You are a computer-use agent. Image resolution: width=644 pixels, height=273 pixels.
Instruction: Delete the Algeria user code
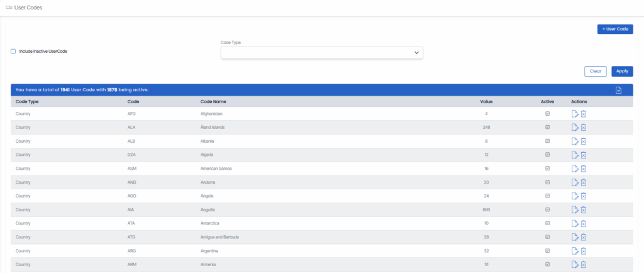coord(584,155)
